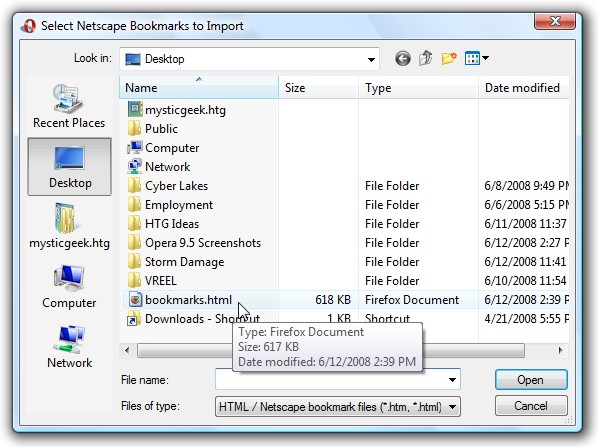This screenshot has height=447, width=598.
Task: Select the Cyber Lakes folder name
Action: (176, 186)
